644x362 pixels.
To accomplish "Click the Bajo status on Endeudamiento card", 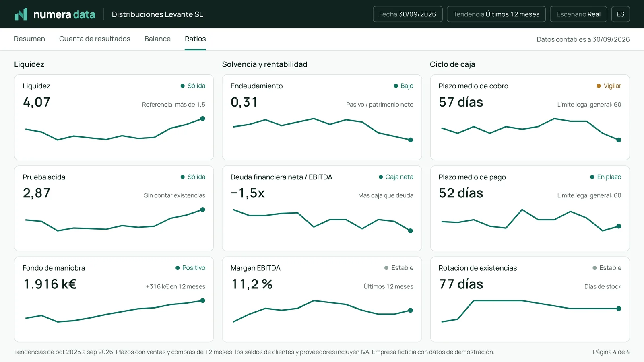I will (x=403, y=86).
